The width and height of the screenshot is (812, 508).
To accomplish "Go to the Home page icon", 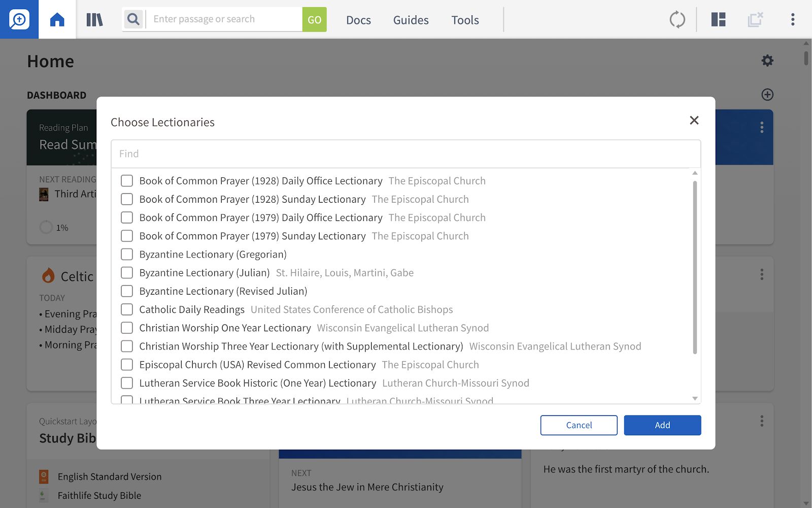I will 57,19.
